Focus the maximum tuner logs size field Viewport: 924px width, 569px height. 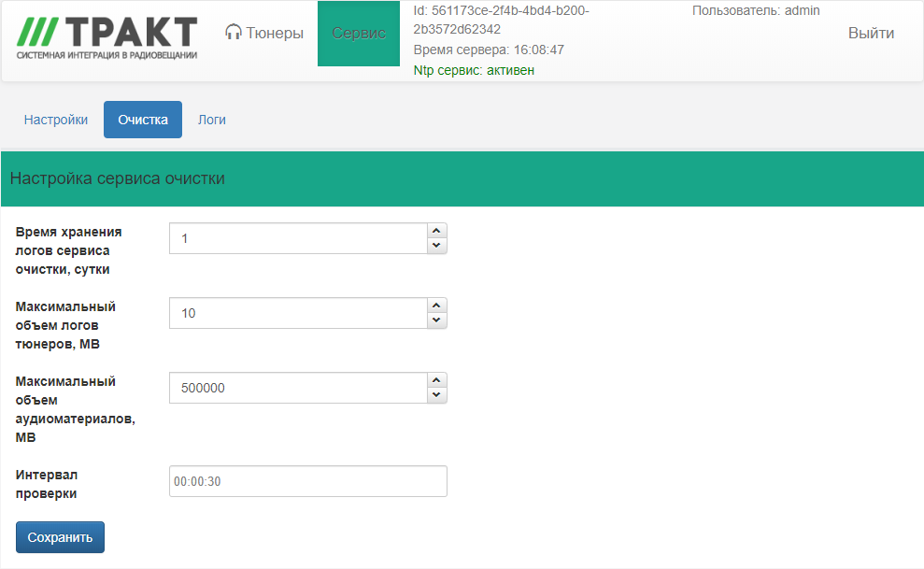pos(297,313)
